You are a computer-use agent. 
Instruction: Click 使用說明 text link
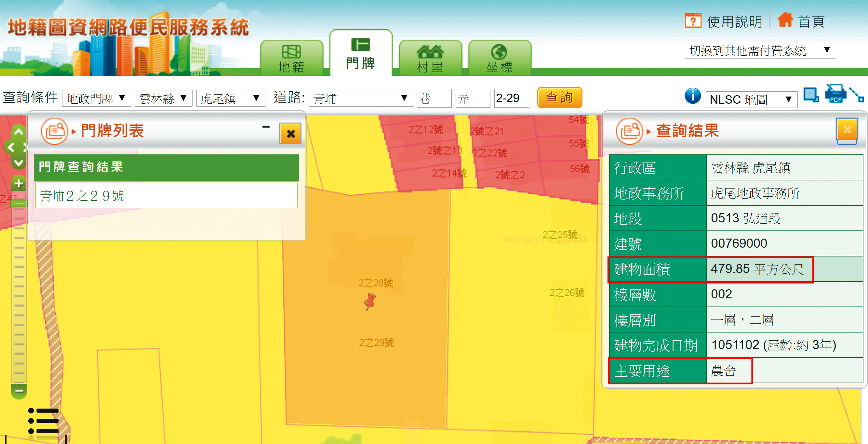click(x=734, y=22)
